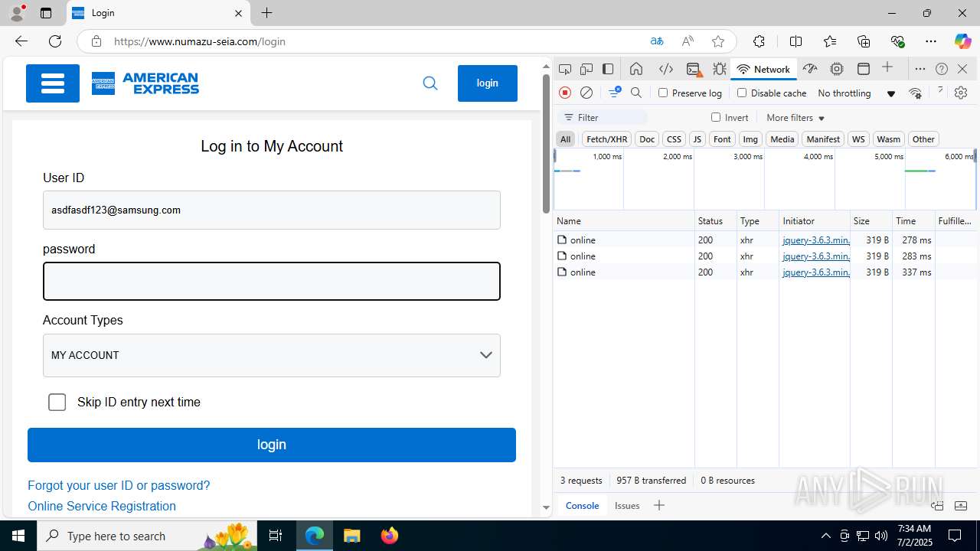Click the User ID input field

coord(272,210)
